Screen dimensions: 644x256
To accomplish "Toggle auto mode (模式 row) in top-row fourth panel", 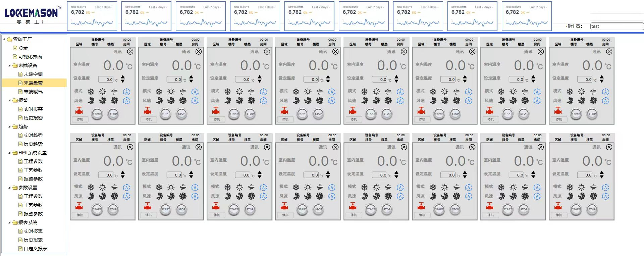I will (x=332, y=92).
